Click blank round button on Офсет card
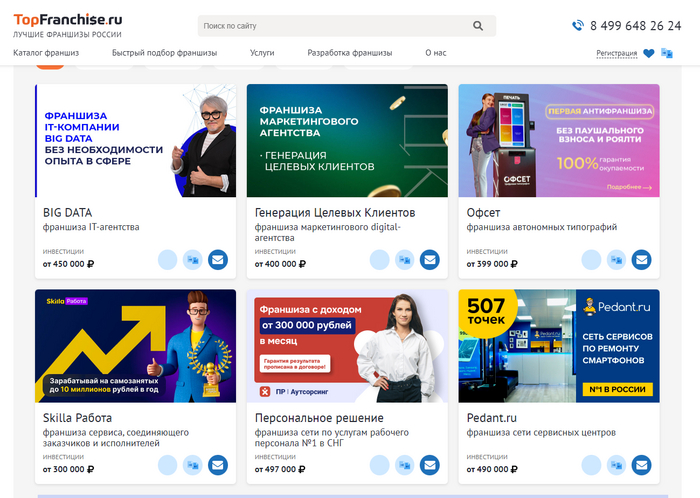The height and width of the screenshot is (498, 700). (x=591, y=260)
